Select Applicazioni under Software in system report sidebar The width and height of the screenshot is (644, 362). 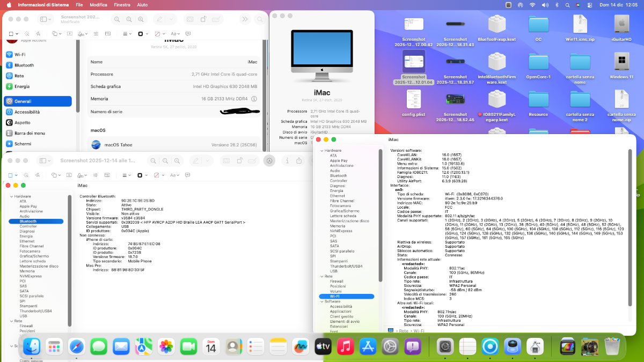tap(340, 311)
